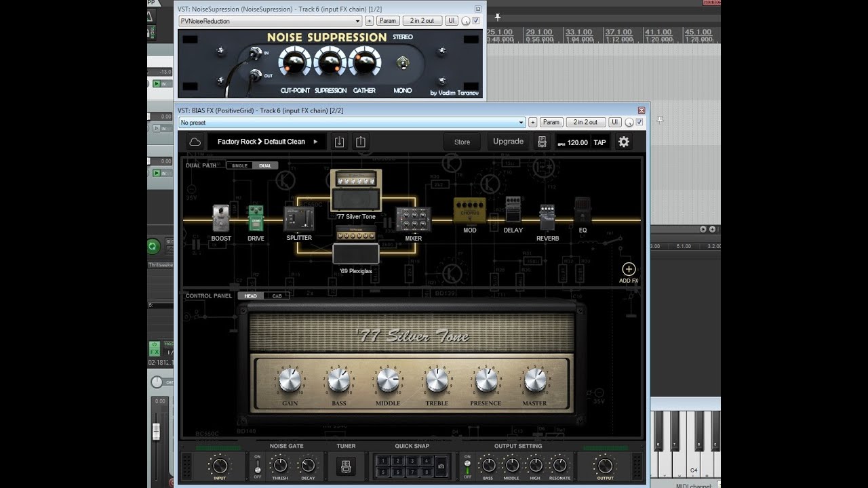Open the Splitter module
This screenshot has height=488, width=868.
tap(299, 219)
